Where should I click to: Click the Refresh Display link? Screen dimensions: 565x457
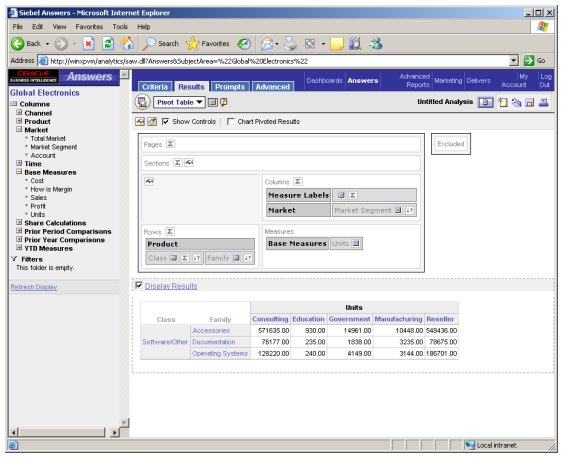34,287
